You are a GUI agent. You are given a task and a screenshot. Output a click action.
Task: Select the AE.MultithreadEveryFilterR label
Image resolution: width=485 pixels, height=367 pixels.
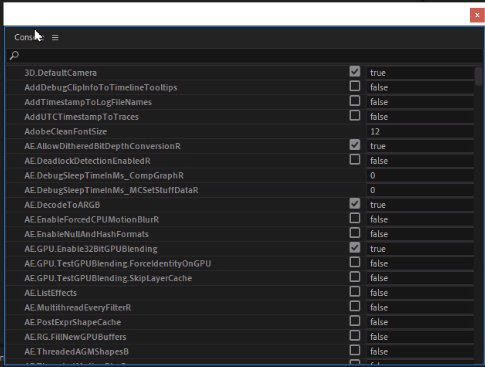[78, 307]
